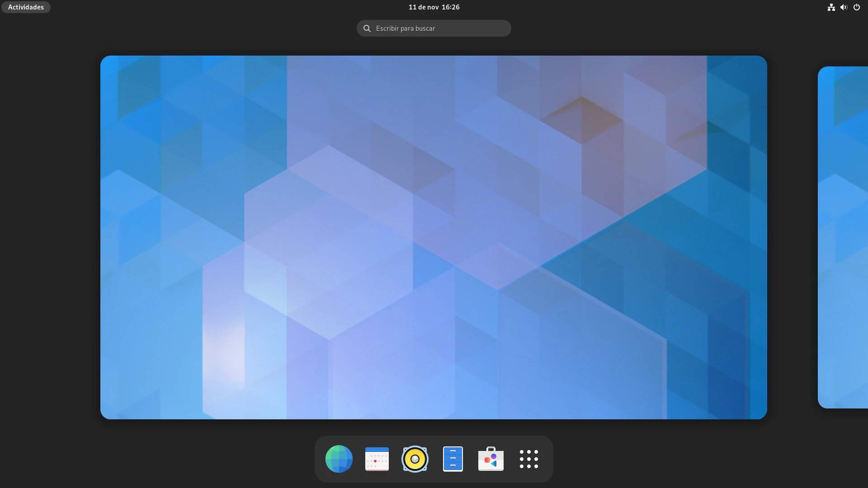This screenshot has height=488, width=868.
Task: Click dark empty area left of workspace
Action: tap(50, 237)
